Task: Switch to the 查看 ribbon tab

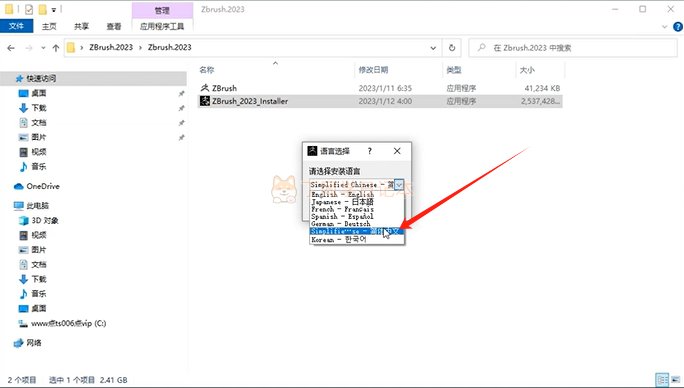Action: [x=114, y=27]
